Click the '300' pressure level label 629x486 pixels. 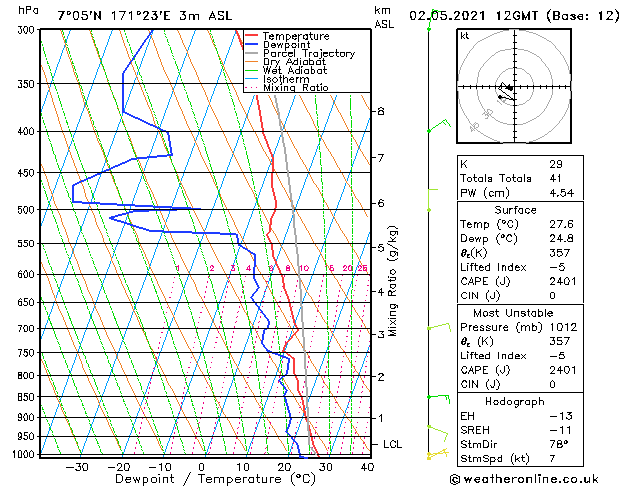click(x=28, y=30)
